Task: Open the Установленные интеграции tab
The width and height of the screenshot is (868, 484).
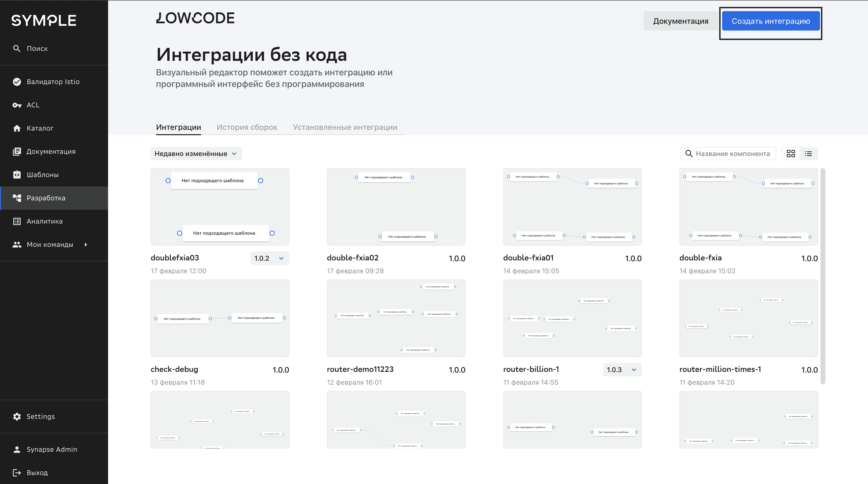Action: pos(345,127)
